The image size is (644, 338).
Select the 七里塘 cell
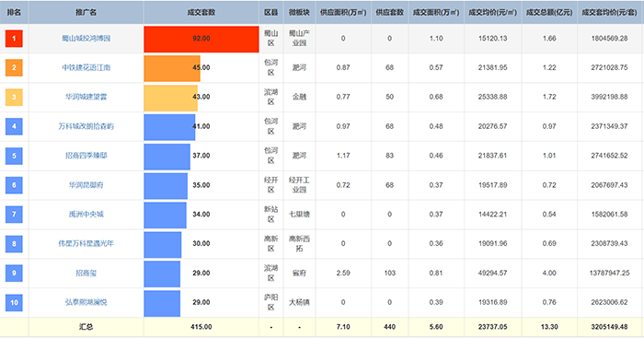[299, 215]
